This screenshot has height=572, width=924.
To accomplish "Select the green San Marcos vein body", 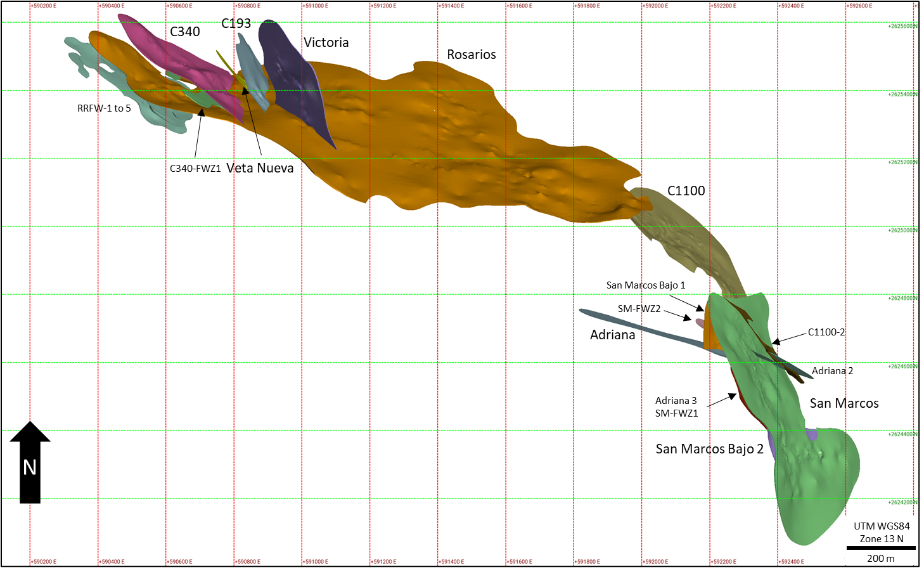I will (811, 482).
